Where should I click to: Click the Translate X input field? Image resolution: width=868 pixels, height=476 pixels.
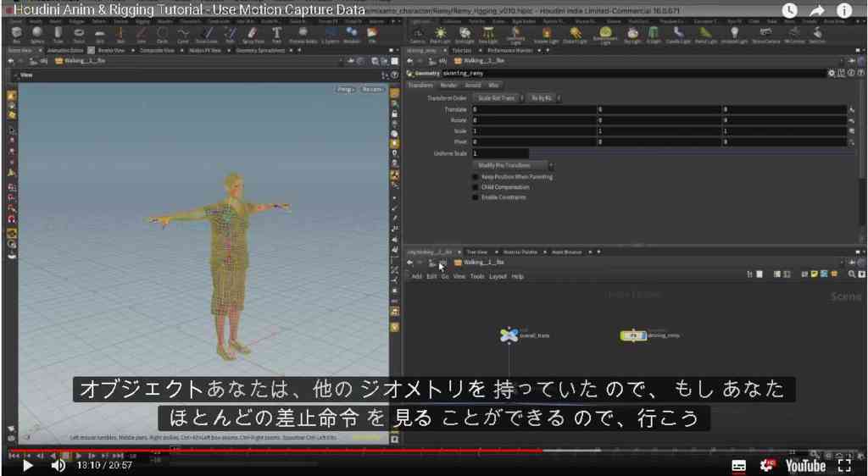coord(534,109)
